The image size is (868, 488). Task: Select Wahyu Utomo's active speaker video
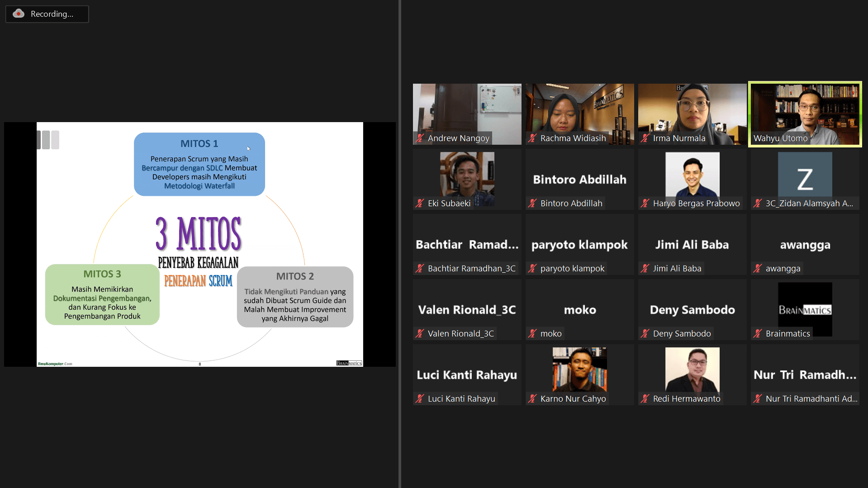coord(805,113)
